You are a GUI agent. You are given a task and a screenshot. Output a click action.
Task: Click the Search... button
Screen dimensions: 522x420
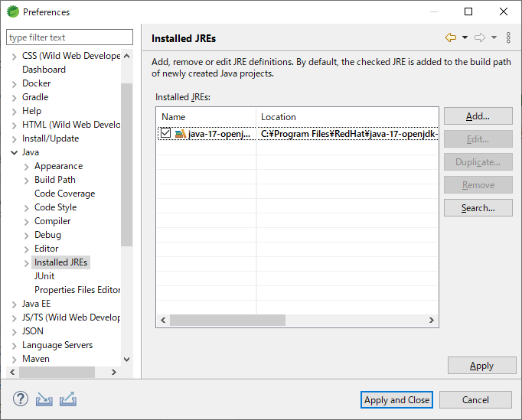pos(478,207)
